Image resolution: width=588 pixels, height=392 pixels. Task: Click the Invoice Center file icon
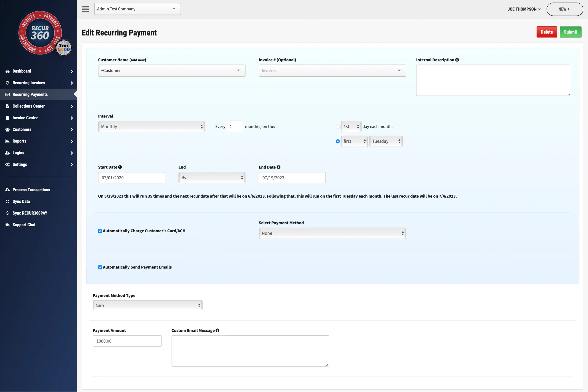pos(8,118)
